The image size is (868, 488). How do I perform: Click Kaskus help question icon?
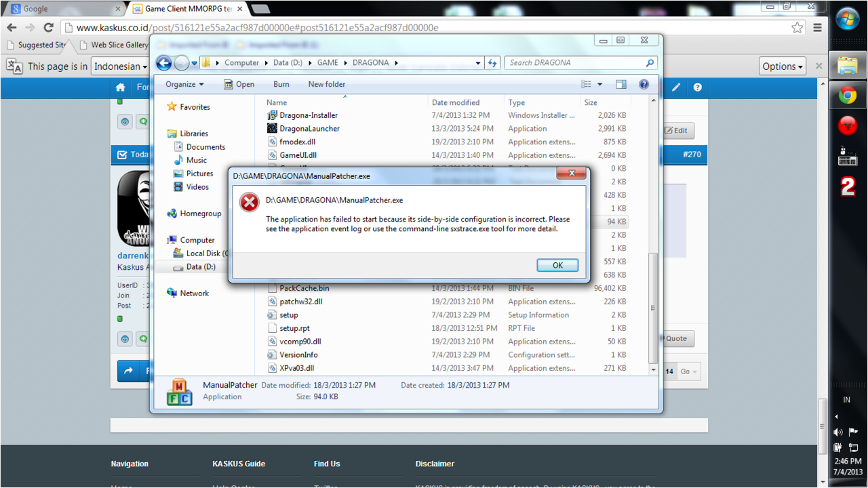pyautogui.click(x=697, y=87)
